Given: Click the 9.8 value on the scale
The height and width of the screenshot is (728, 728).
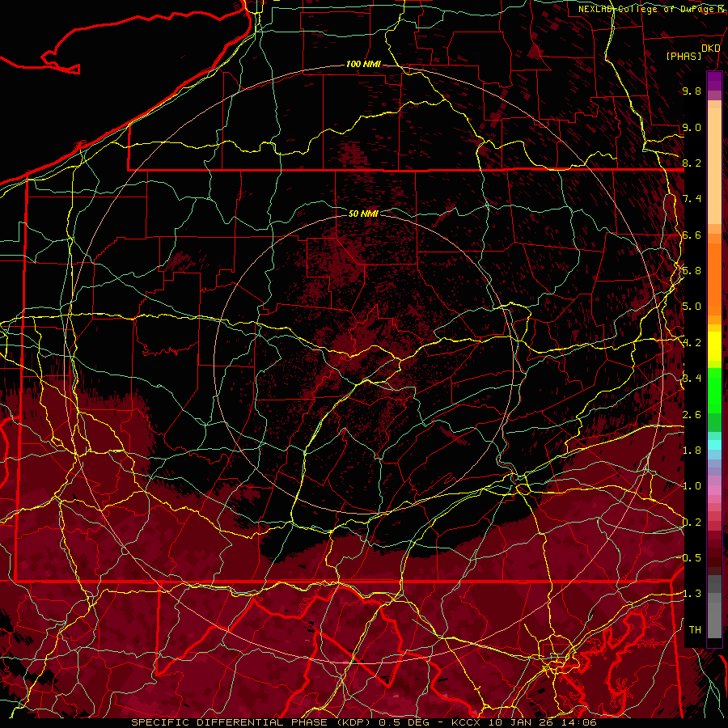Looking at the screenshot, I should click(692, 91).
